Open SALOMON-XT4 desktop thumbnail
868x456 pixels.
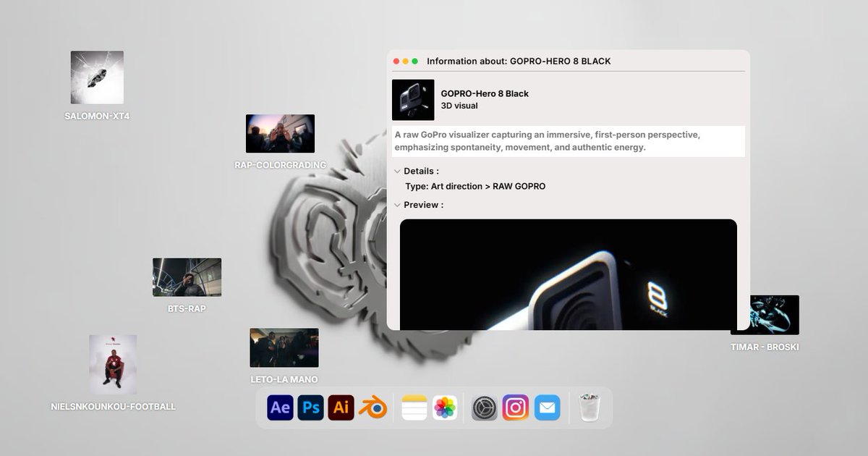coord(97,77)
